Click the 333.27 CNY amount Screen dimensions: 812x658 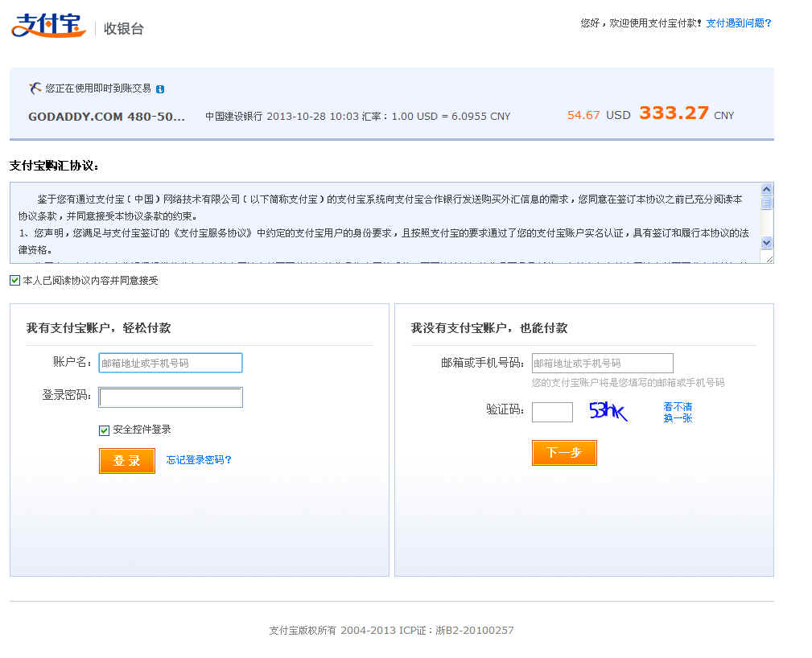point(686,113)
